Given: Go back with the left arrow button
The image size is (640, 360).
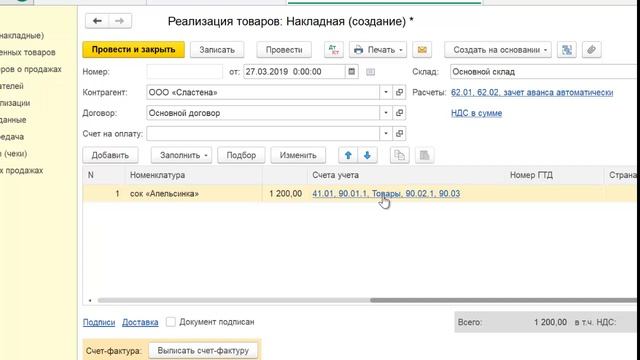Looking at the screenshot, I should pos(97,21).
